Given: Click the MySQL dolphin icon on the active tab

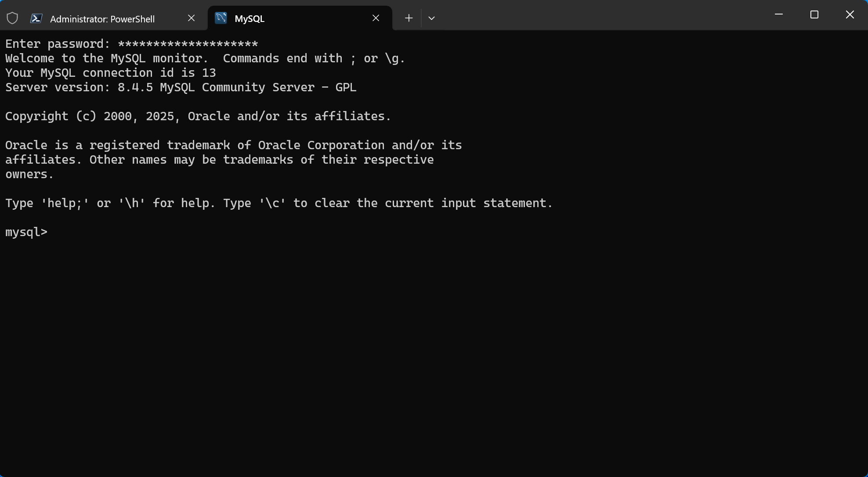Looking at the screenshot, I should click(221, 18).
